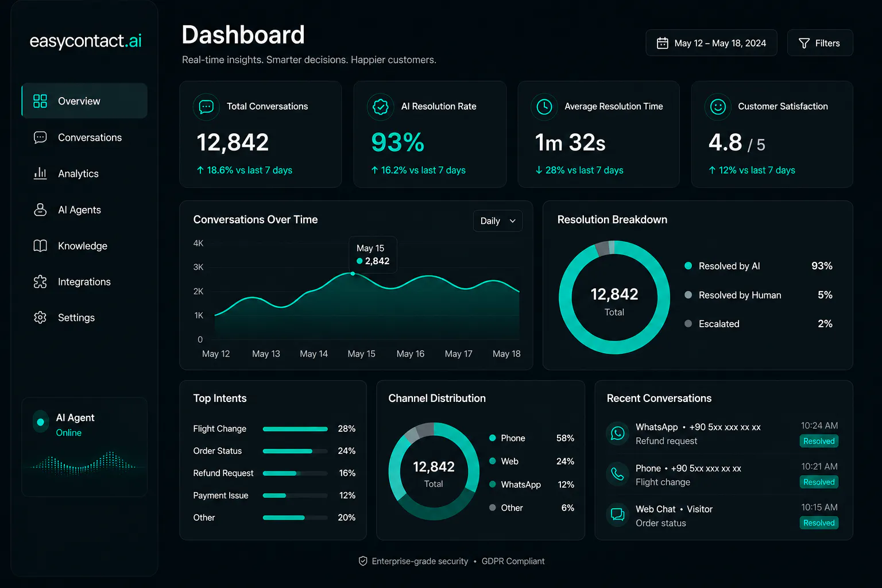The height and width of the screenshot is (588, 882).
Task: Click the Escalated legend dot
Action: (x=688, y=324)
